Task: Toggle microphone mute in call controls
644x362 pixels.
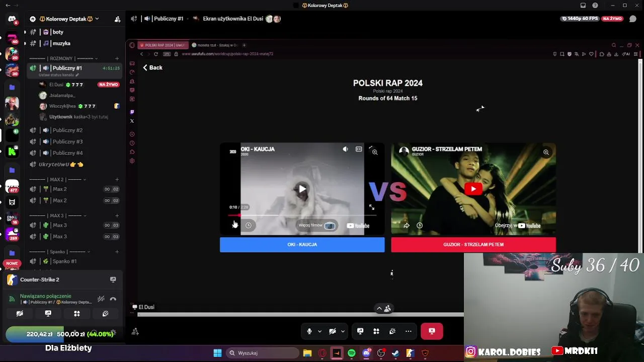Action: (x=309, y=331)
